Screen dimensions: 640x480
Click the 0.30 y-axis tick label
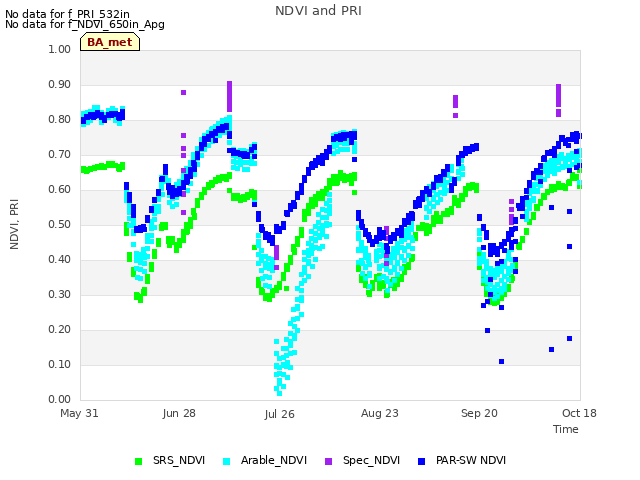[x=60, y=294]
